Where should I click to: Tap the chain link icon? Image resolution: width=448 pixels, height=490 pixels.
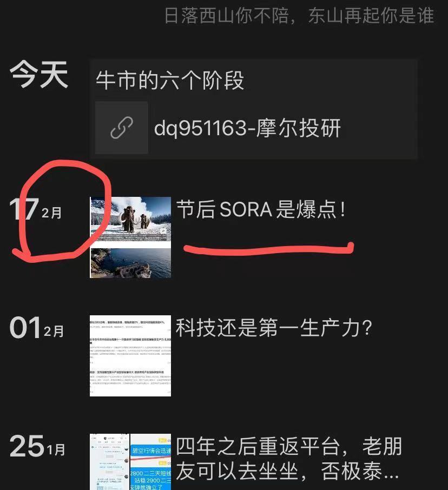122,128
